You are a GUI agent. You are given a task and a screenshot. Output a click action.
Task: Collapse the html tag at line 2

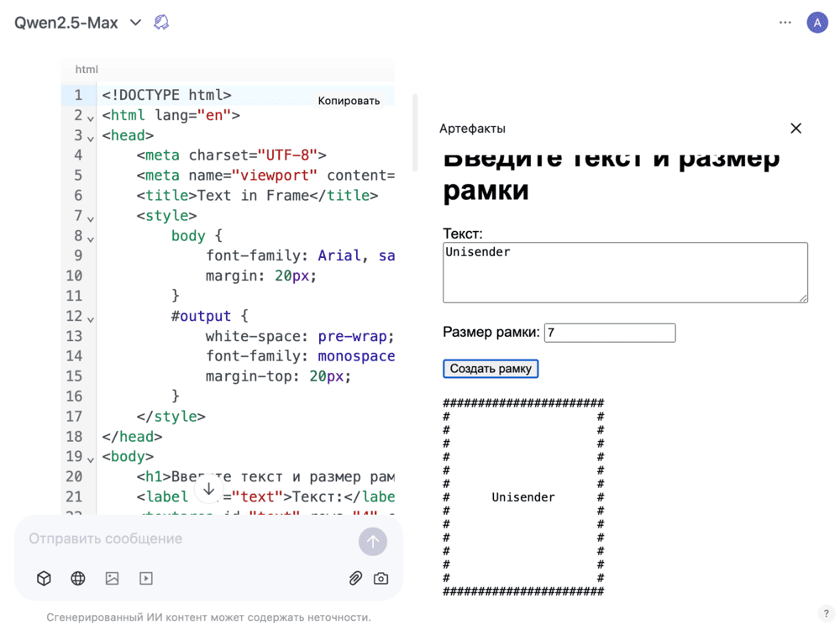click(91, 118)
